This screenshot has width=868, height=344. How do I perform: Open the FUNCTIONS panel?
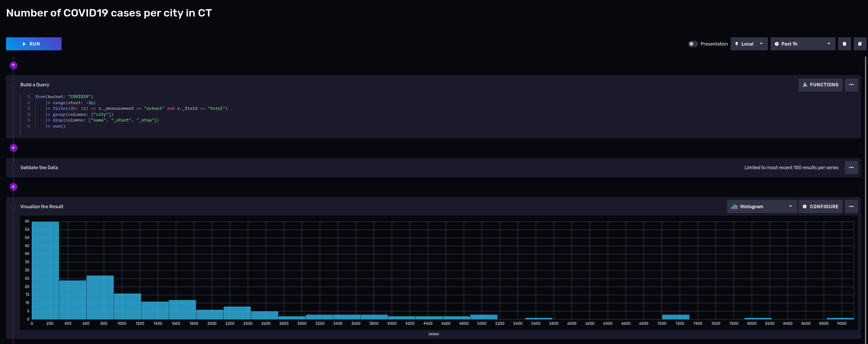point(820,85)
